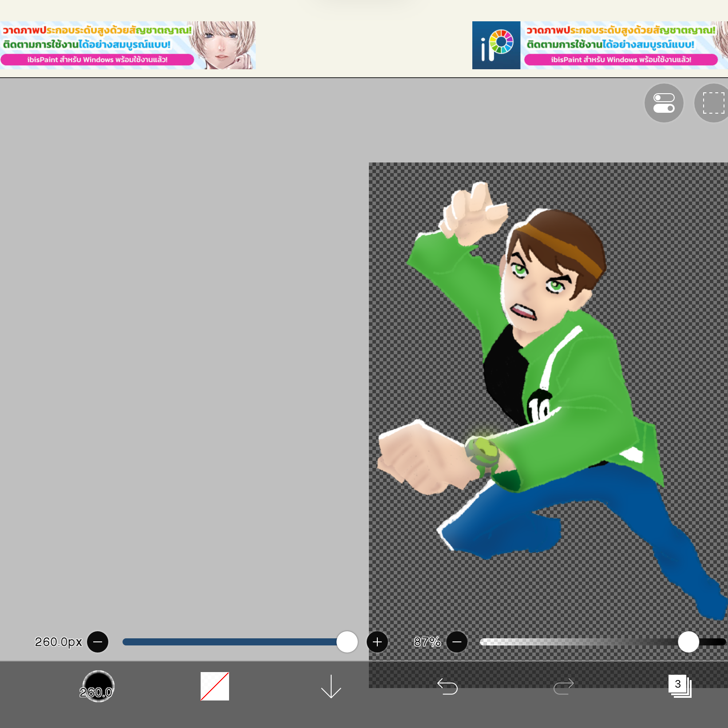
Task: Click the brush thickness slider handle
Action: coord(347,642)
